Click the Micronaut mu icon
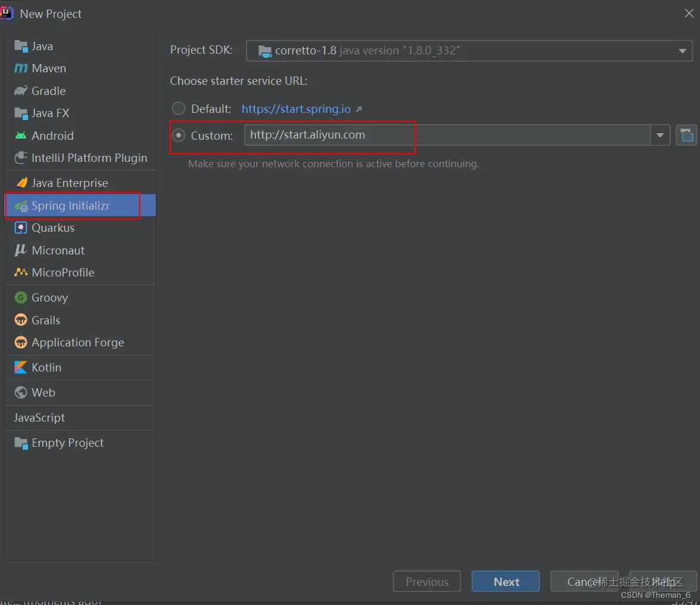 21,250
